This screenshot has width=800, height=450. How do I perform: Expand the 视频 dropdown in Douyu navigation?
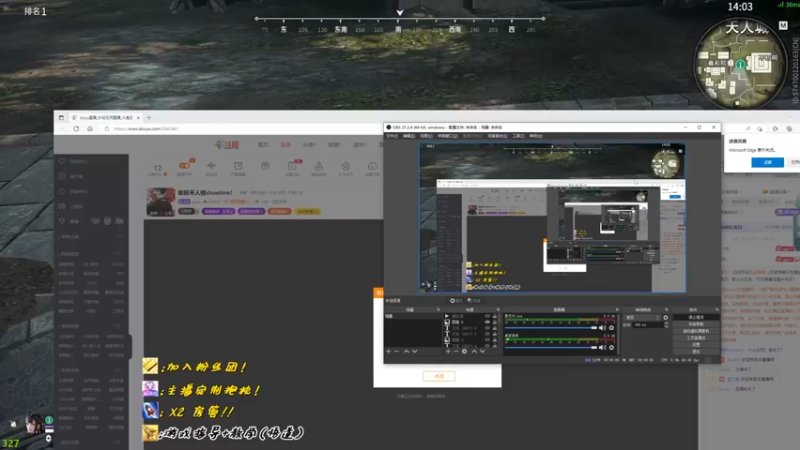click(x=334, y=145)
